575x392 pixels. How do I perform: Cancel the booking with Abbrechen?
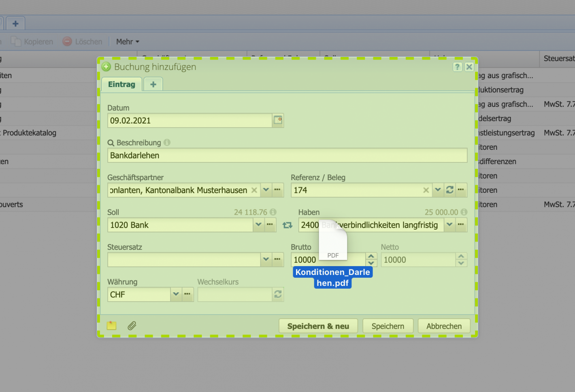click(x=444, y=326)
